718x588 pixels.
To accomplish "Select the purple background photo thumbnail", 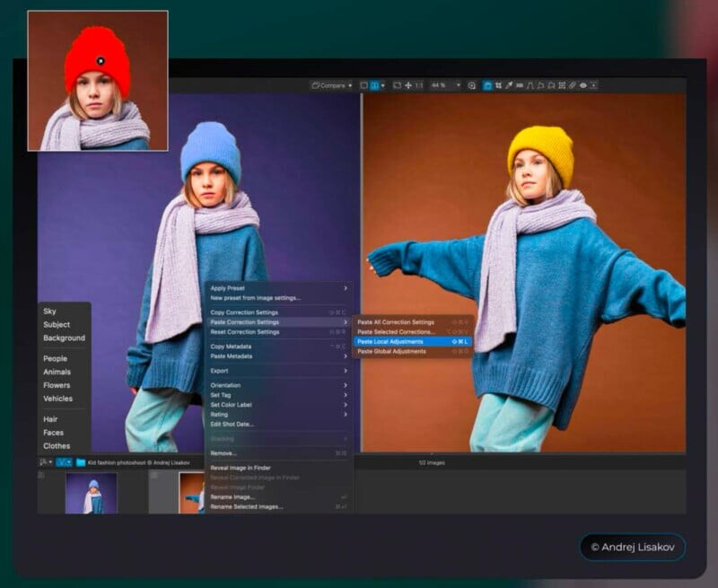I will tap(91, 493).
